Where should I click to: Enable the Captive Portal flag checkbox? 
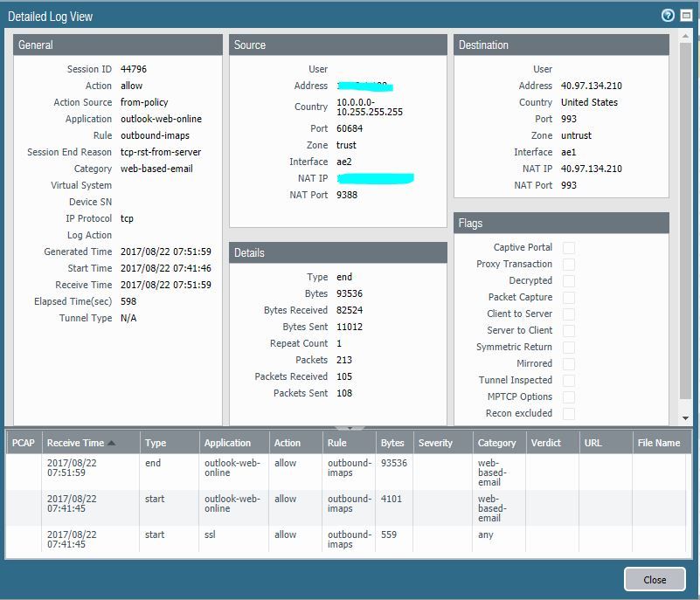(x=569, y=248)
